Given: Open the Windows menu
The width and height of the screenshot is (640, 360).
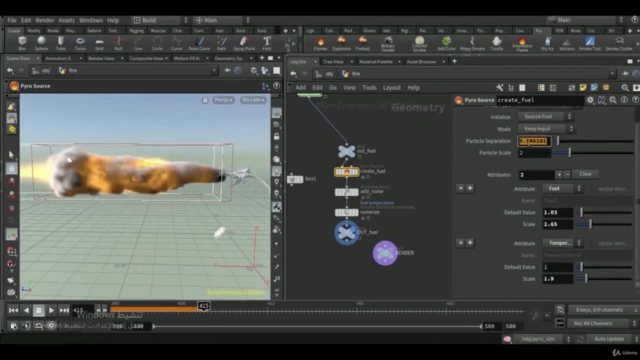Looking at the screenshot, I should [x=91, y=20].
